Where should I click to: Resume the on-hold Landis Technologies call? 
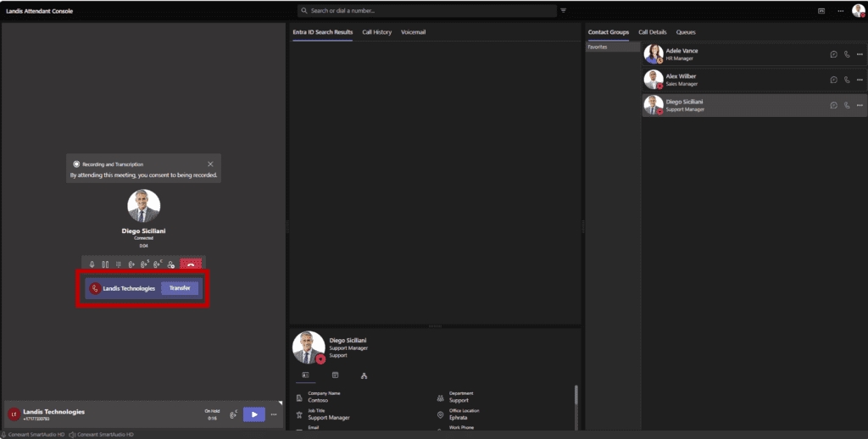tap(253, 414)
